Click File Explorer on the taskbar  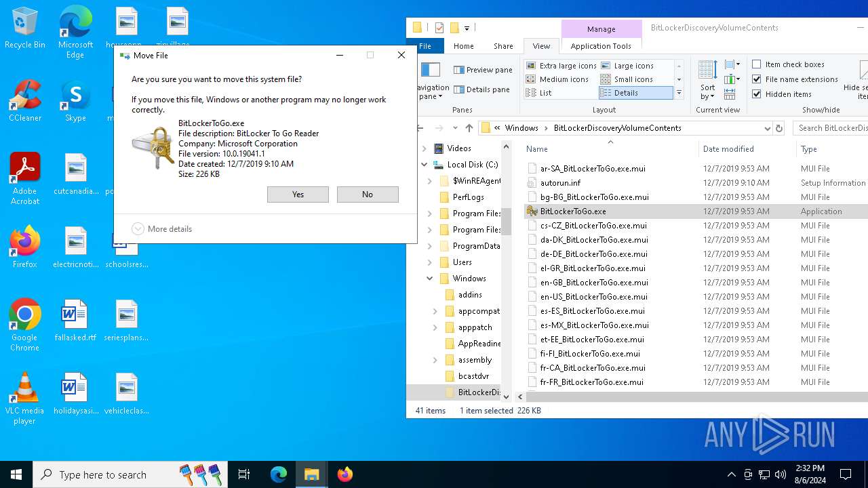pos(311,474)
